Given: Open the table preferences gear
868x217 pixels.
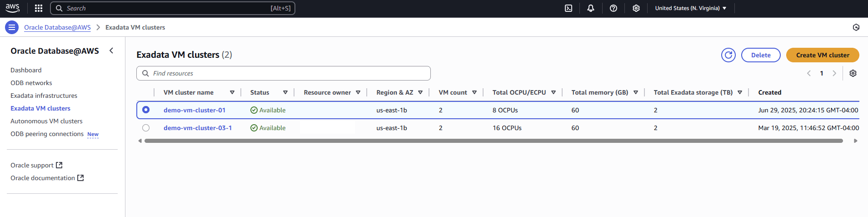Looking at the screenshot, I should click(853, 73).
